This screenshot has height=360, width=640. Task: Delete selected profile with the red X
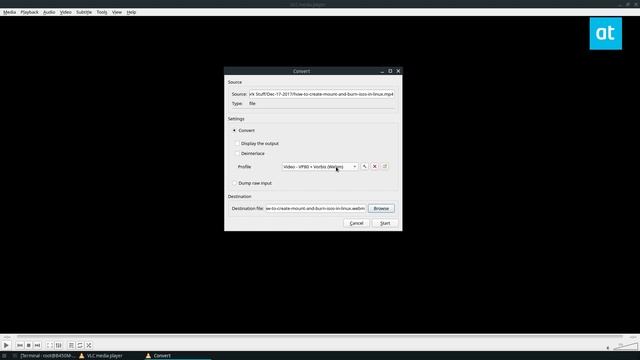pyautogui.click(x=375, y=167)
